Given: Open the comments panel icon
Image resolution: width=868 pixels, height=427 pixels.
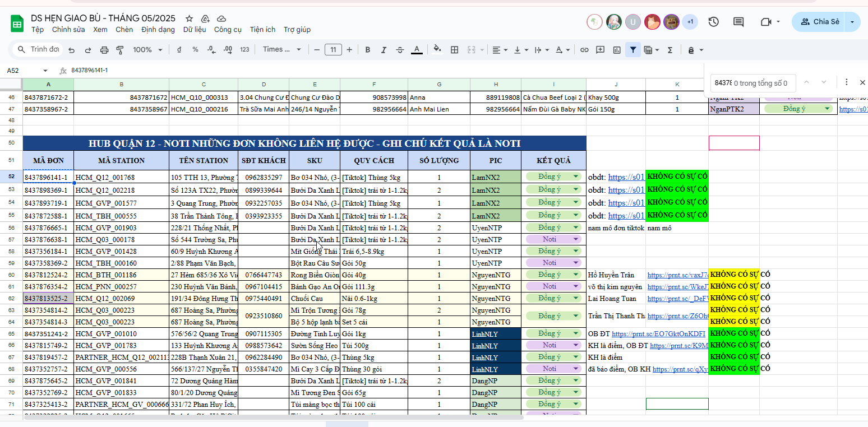Looking at the screenshot, I should click(738, 22).
